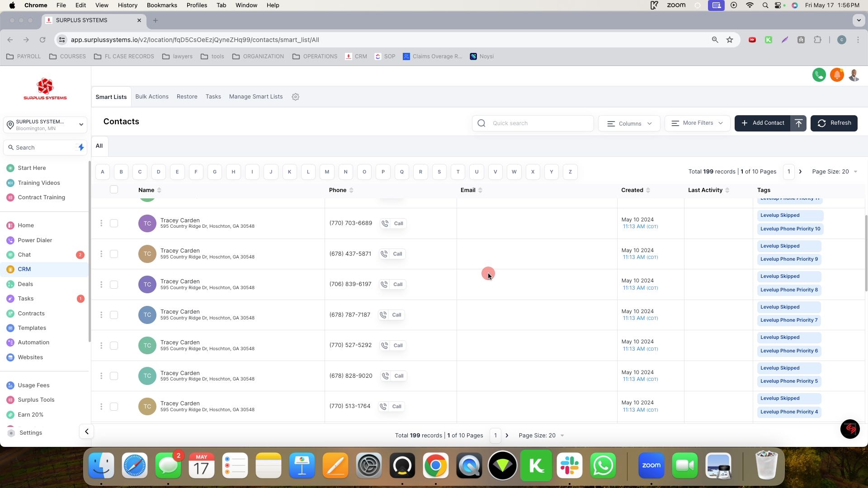Tick the select-all contacts checkbox in header
This screenshot has width=868, height=488.
coord(114,190)
